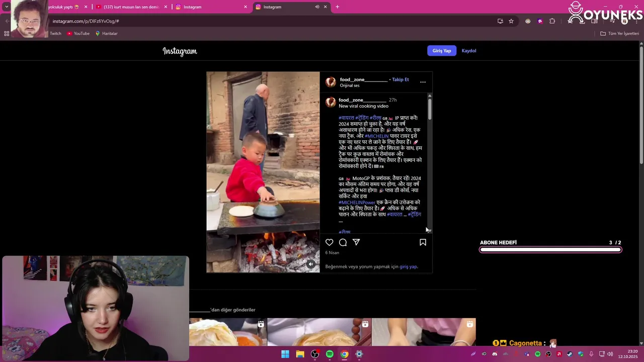Click the install app icon in the address bar
644x362 pixels.
click(500, 21)
